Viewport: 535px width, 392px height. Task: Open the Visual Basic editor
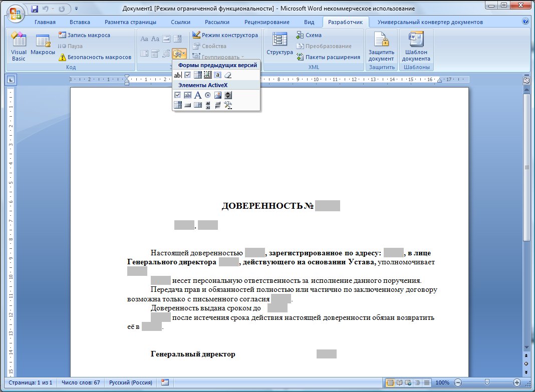19,47
